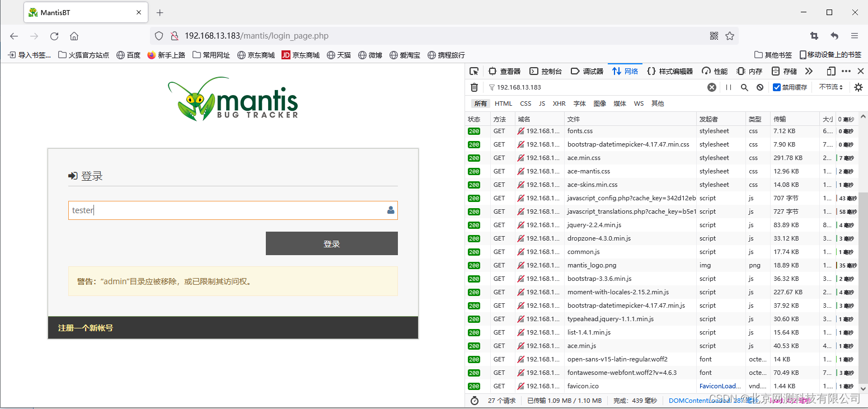Switch to the 性能 performance tab
The width and height of the screenshot is (868, 409).
(715, 71)
